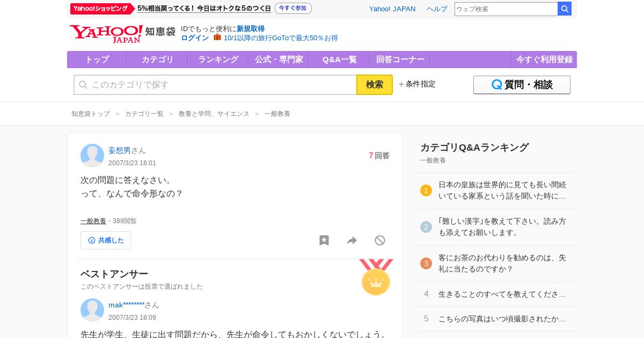Click the gold number 1 ranking badge
The width and height of the screenshot is (644, 338).
pos(426,190)
